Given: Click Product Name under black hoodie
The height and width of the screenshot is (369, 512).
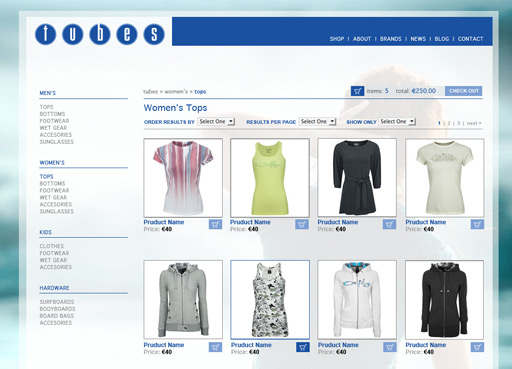Looking at the screenshot, I should (x=426, y=345).
